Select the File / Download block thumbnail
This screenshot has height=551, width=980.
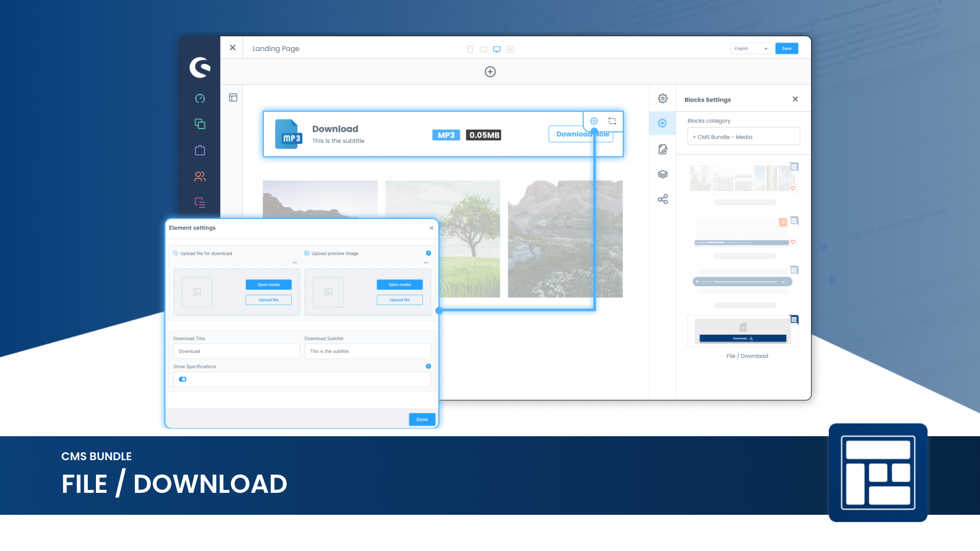coord(743,331)
